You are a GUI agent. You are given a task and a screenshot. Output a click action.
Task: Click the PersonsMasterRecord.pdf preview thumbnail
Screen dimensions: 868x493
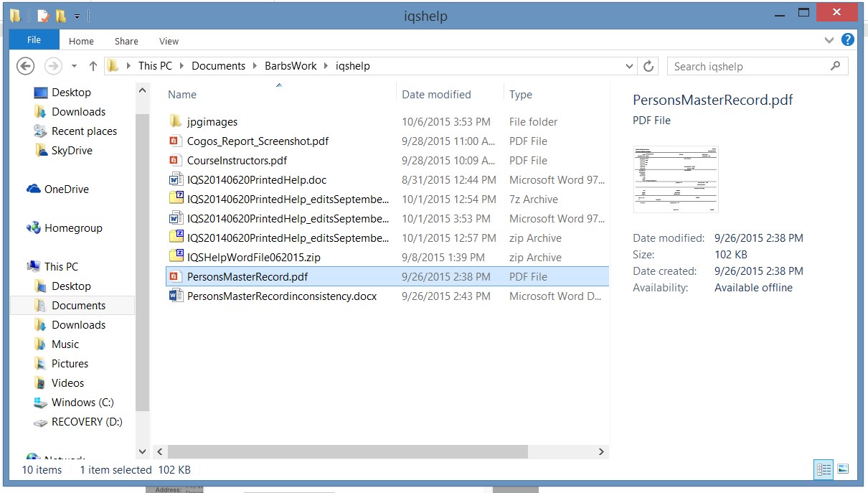(x=676, y=179)
